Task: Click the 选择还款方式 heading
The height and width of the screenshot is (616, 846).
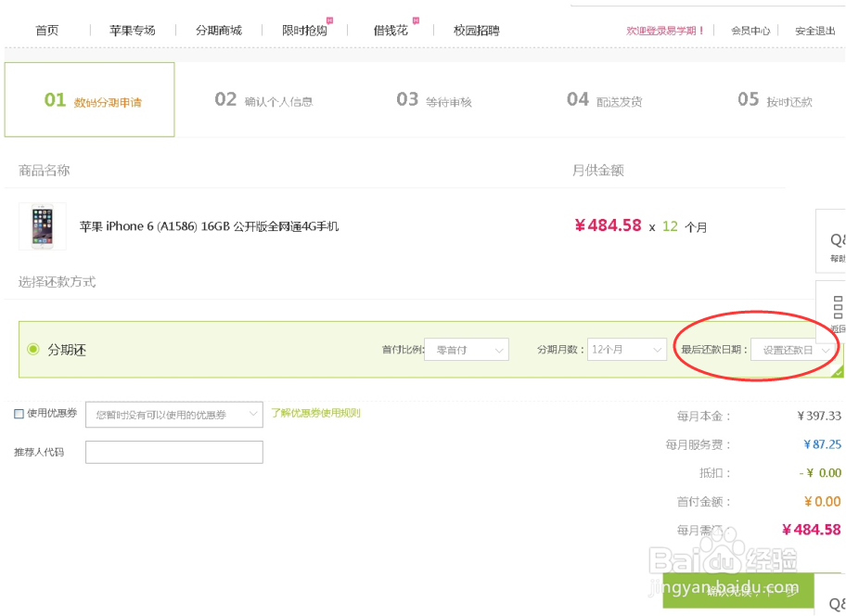Action: click(x=58, y=282)
